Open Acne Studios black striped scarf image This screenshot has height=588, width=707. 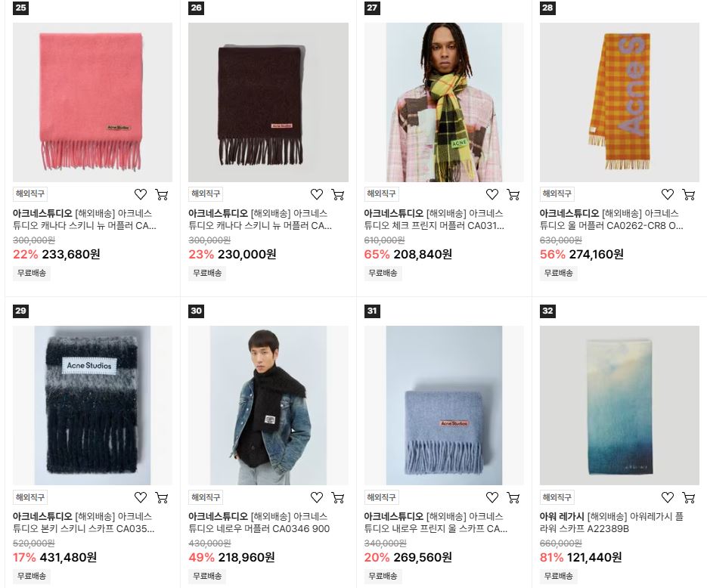click(x=92, y=406)
